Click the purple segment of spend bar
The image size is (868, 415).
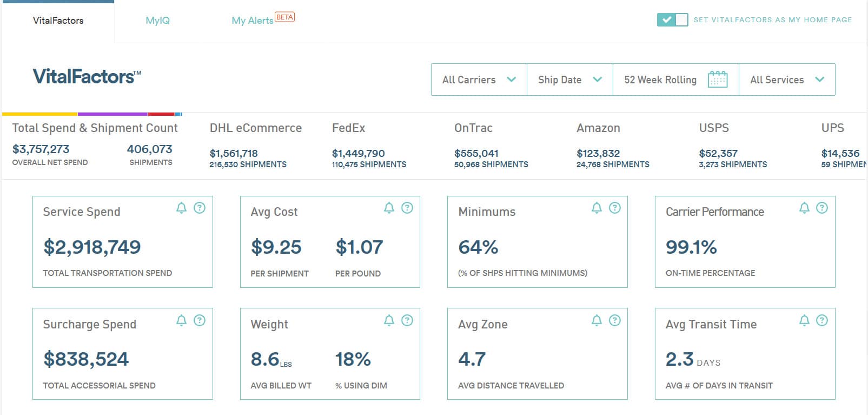(112, 114)
